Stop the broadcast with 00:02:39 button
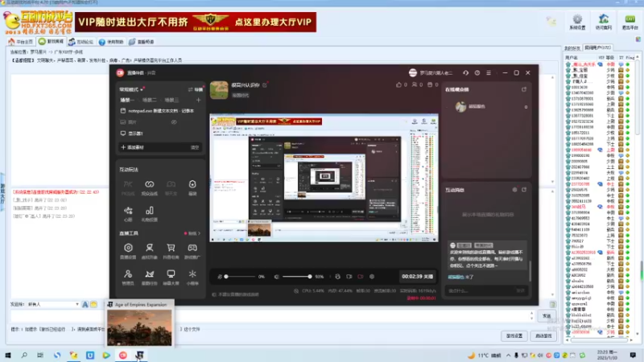Viewport: 644px width, 362px height. [417, 277]
